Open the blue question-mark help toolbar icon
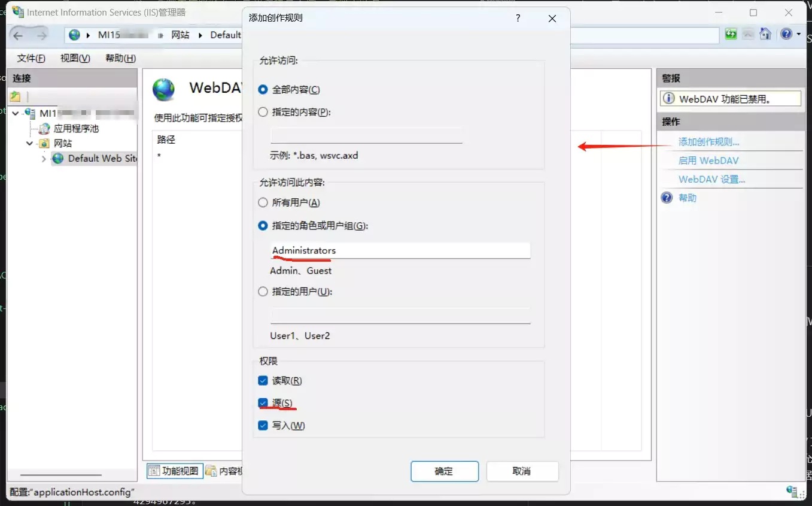The height and width of the screenshot is (506, 812). coord(787,34)
